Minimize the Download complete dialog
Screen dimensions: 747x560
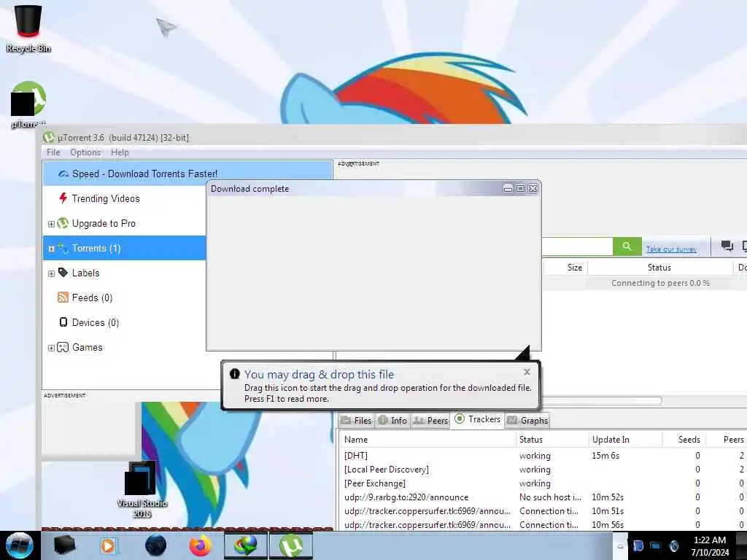[x=508, y=189]
